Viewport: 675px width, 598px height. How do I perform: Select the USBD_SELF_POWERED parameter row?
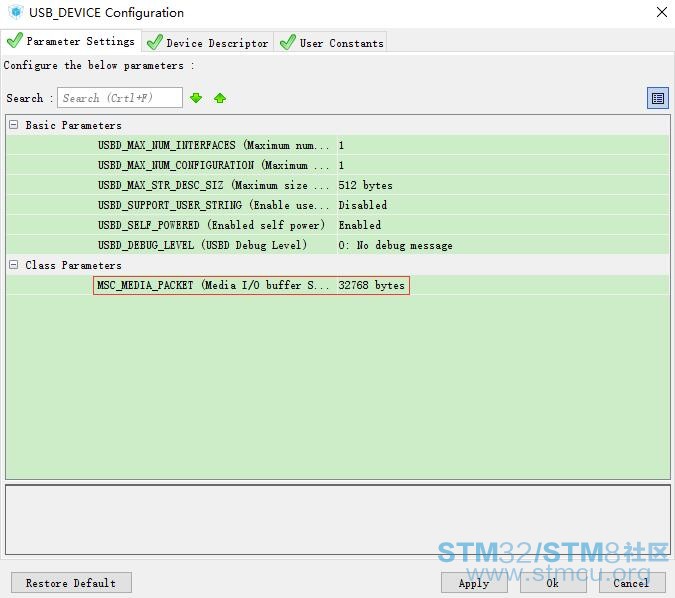[x=338, y=225]
